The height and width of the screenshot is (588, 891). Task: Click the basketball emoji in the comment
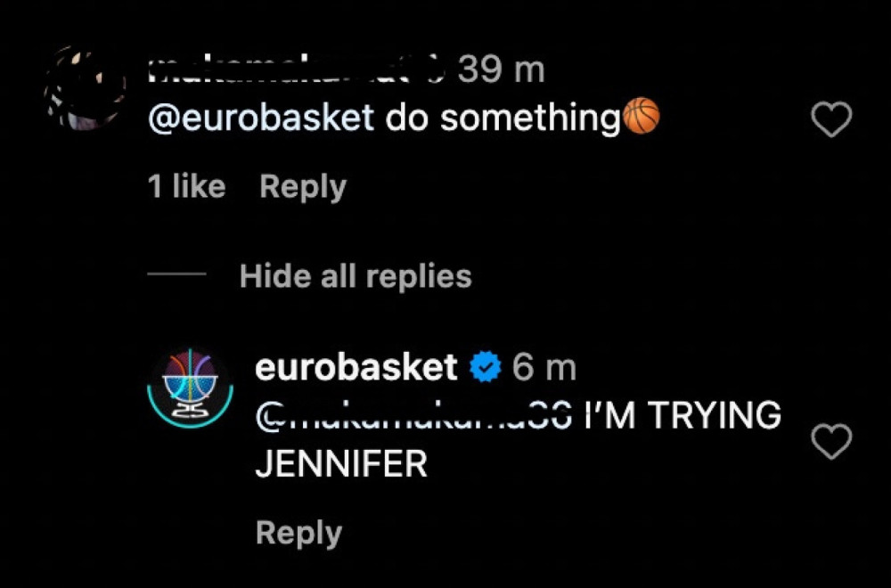[x=641, y=118]
